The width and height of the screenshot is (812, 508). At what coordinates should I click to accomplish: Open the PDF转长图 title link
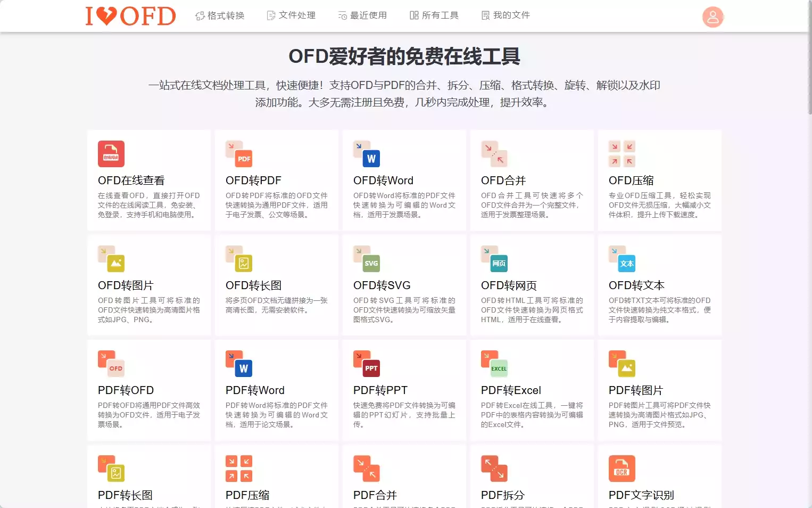pos(125,495)
